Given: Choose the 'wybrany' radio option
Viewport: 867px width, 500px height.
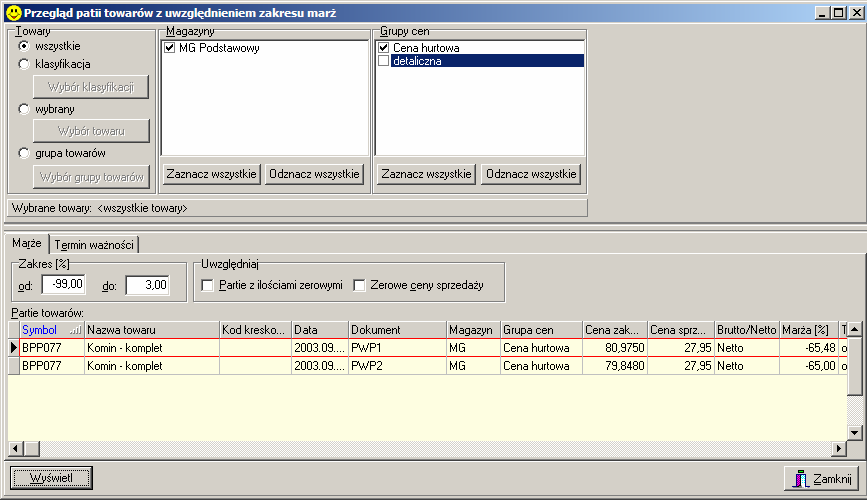Looking at the screenshot, I should (24, 109).
